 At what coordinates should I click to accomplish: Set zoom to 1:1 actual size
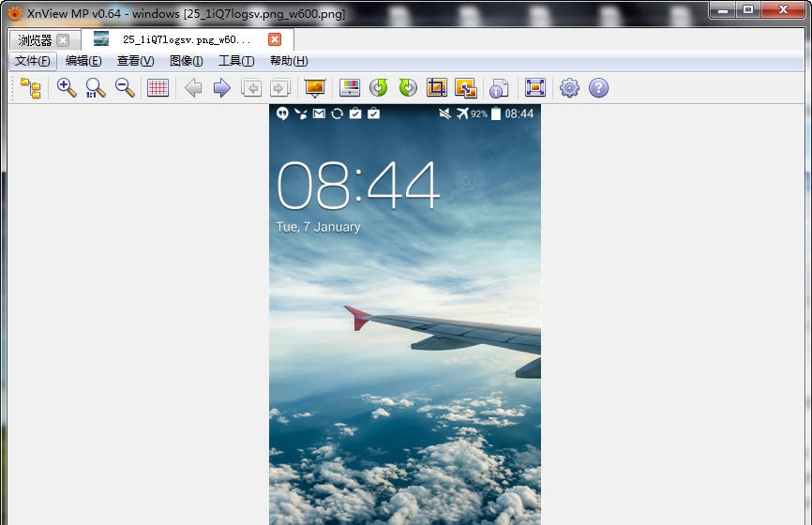(95, 88)
